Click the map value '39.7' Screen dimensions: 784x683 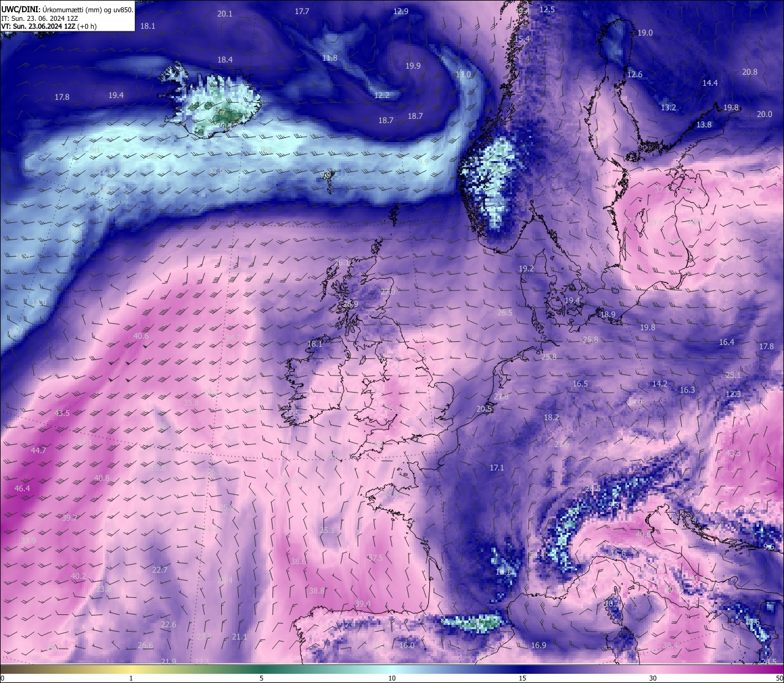pyautogui.click(x=70, y=518)
